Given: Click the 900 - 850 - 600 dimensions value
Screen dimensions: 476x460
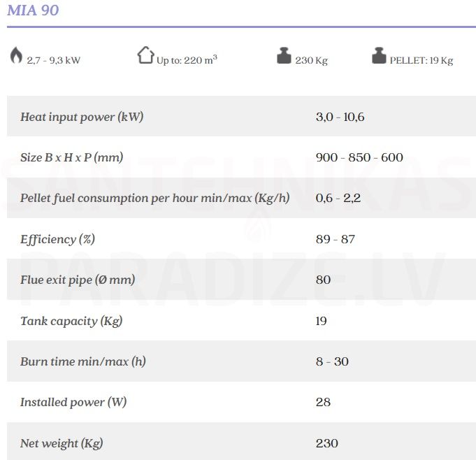Looking at the screenshot, I should [359, 157].
